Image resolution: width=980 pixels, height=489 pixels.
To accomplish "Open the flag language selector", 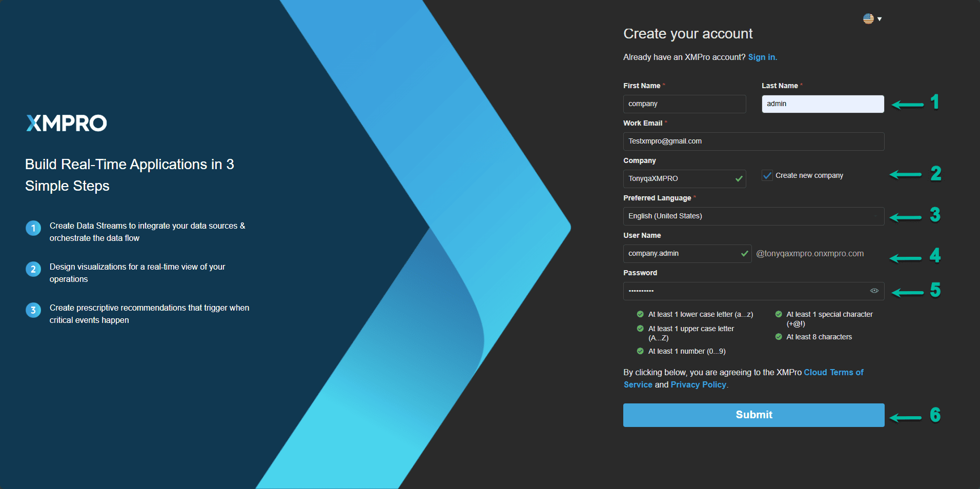I will point(871,19).
